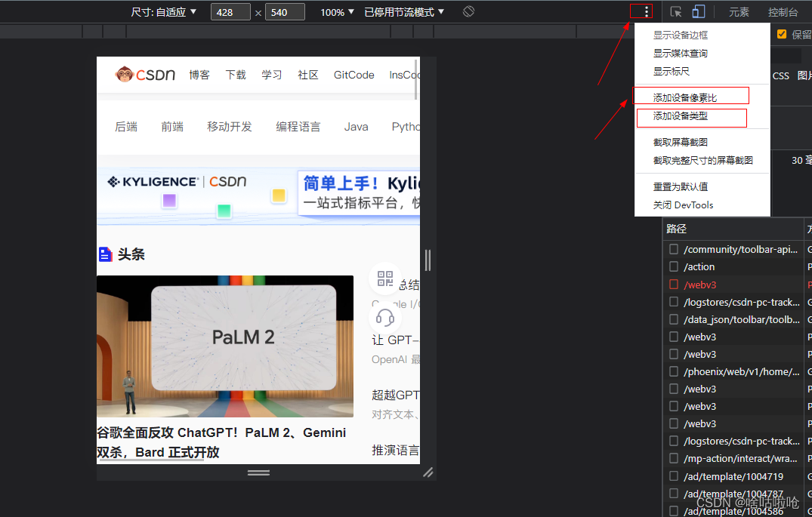Open the PaLM 2 headline article title
This screenshot has width=812, height=517.
click(221, 442)
